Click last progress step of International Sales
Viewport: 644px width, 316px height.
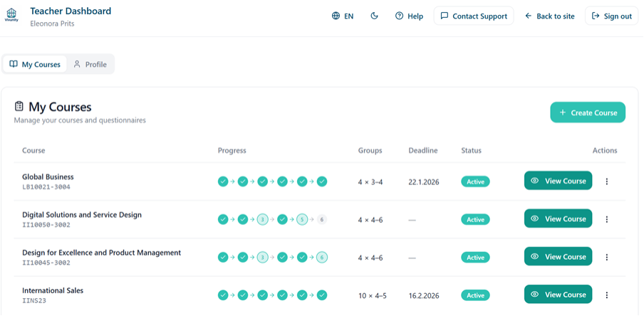[x=322, y=295]
